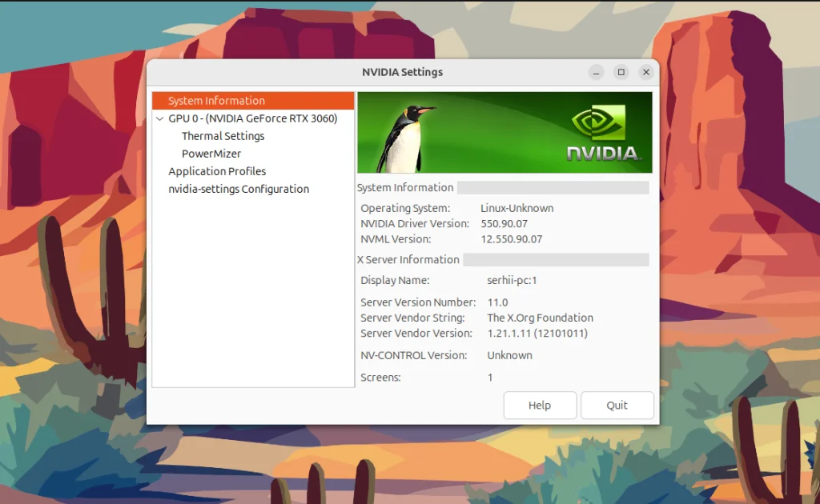820x504 pixels.
Task: Click the 'Server Vendor String:' label
Action: [412, 318]
